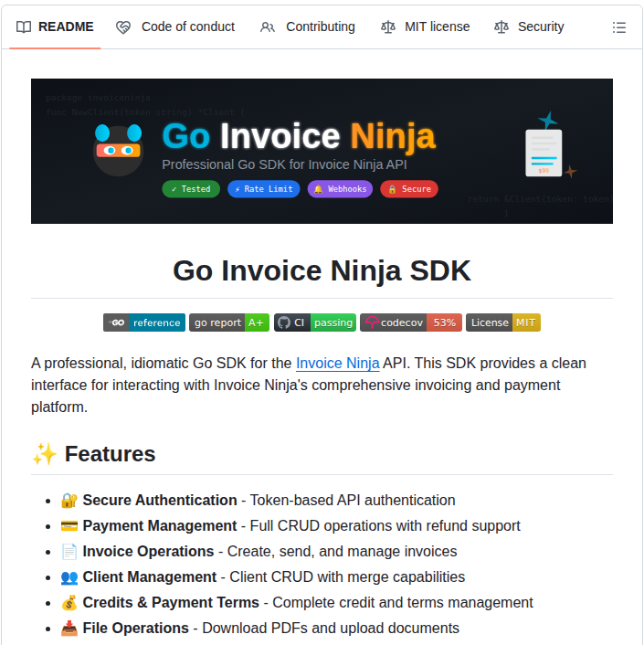Image resolution: width=644 pixels, height=645 pixels.
Task: Click 'Professional Go SDK for Invoice Ninja API' subtitle
Action: tap(284, 164)
